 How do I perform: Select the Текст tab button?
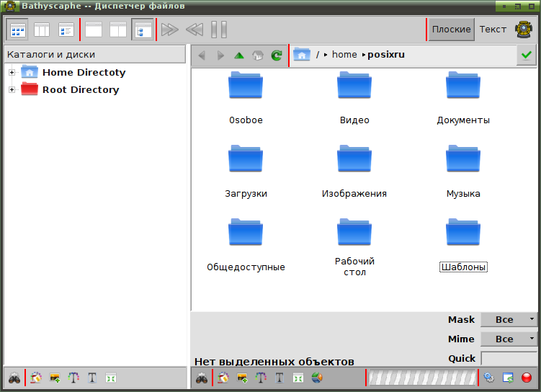pos(493,30)
